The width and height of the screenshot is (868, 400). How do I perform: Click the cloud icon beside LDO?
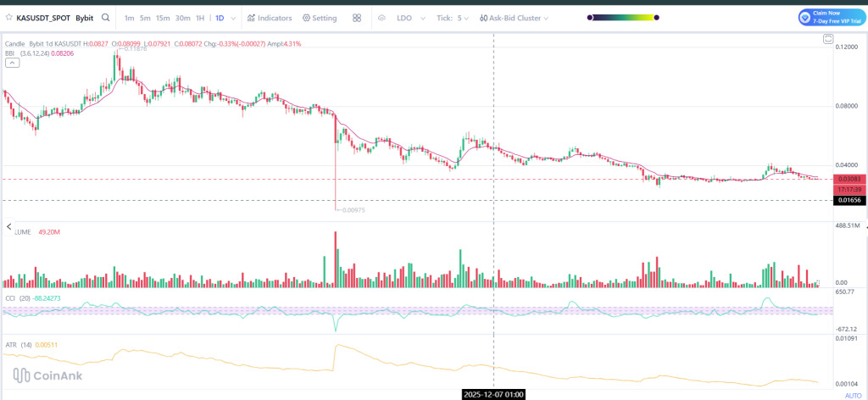pyautogui.click(x=381, y=18)
